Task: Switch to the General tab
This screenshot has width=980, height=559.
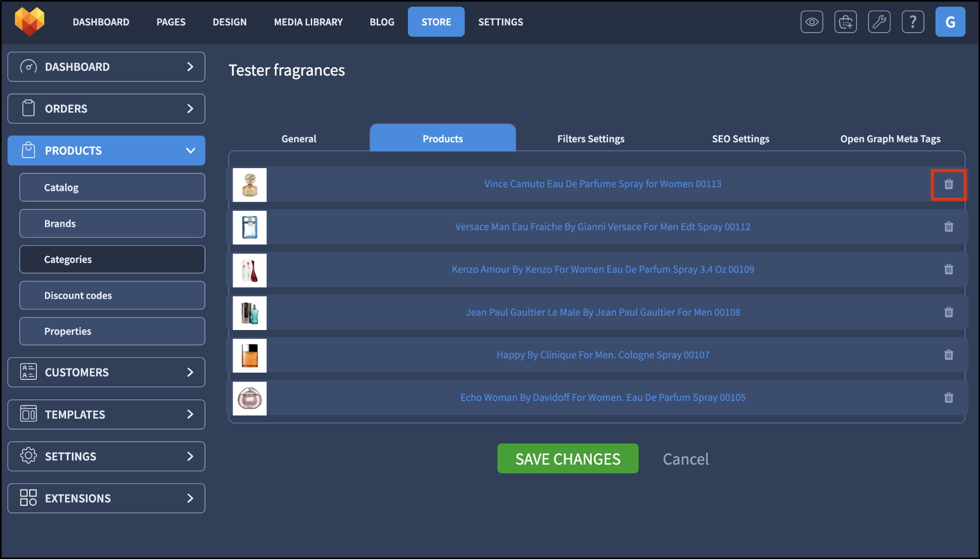Action: (x=299, y=139)
